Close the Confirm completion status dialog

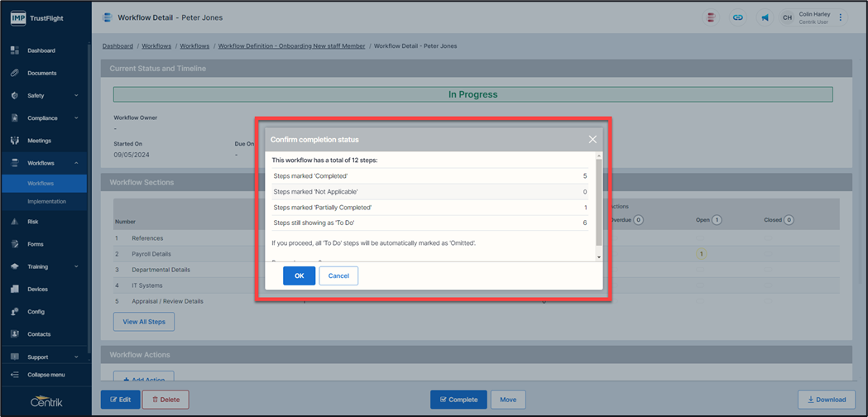(592, 140)
